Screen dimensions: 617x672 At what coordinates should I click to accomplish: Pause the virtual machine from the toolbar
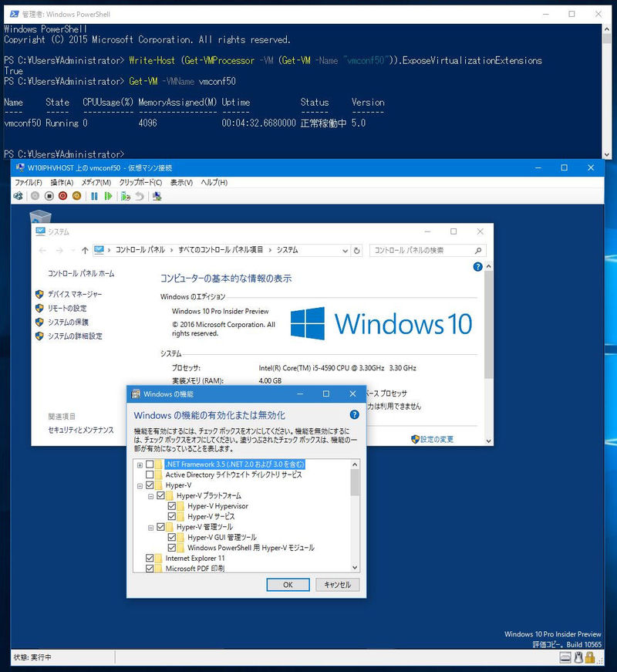(94, 196)
